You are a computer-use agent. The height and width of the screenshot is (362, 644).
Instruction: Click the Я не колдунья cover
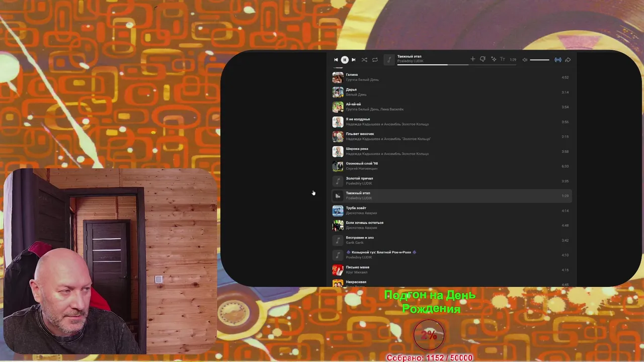pos(338,122)
